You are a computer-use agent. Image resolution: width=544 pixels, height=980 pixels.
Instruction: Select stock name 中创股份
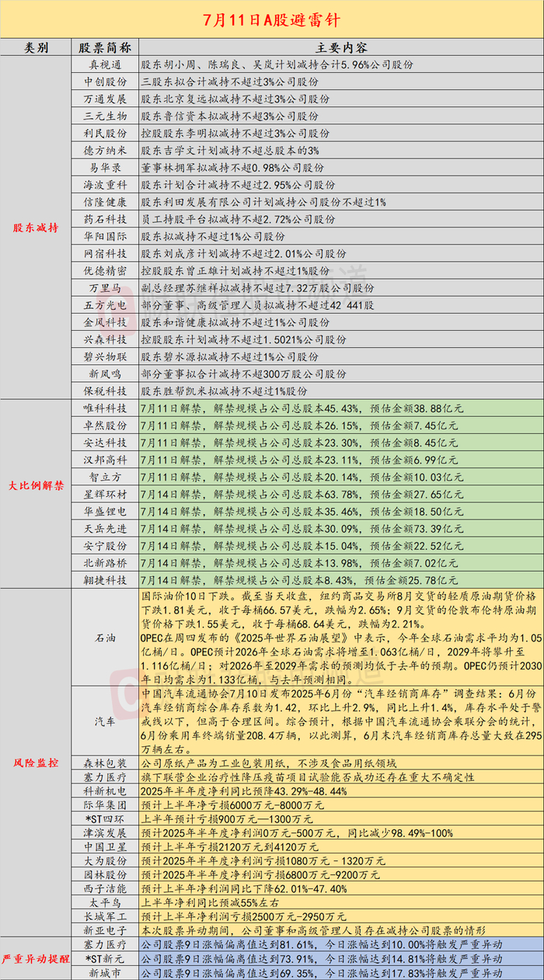coord(105,82)
